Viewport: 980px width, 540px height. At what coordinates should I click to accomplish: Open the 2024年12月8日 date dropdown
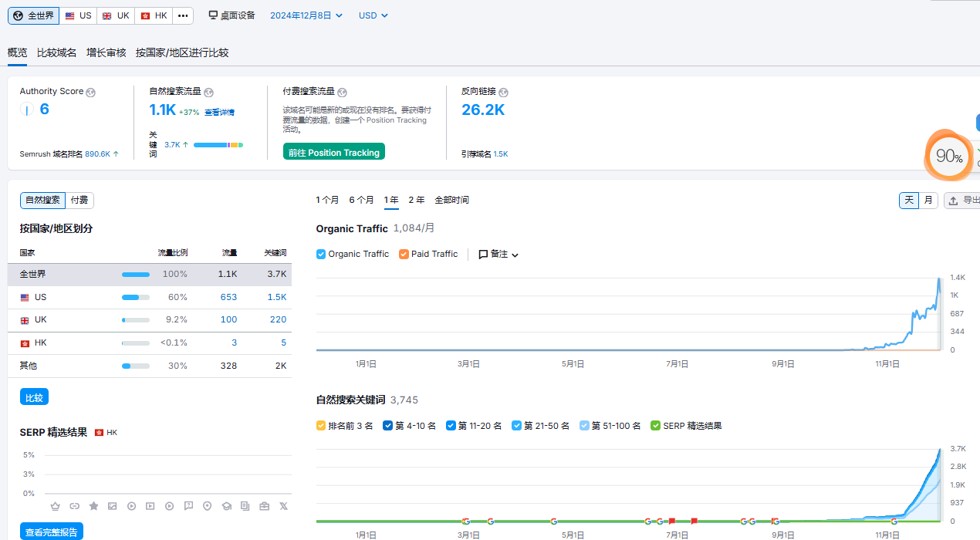[x=306, y=15]
